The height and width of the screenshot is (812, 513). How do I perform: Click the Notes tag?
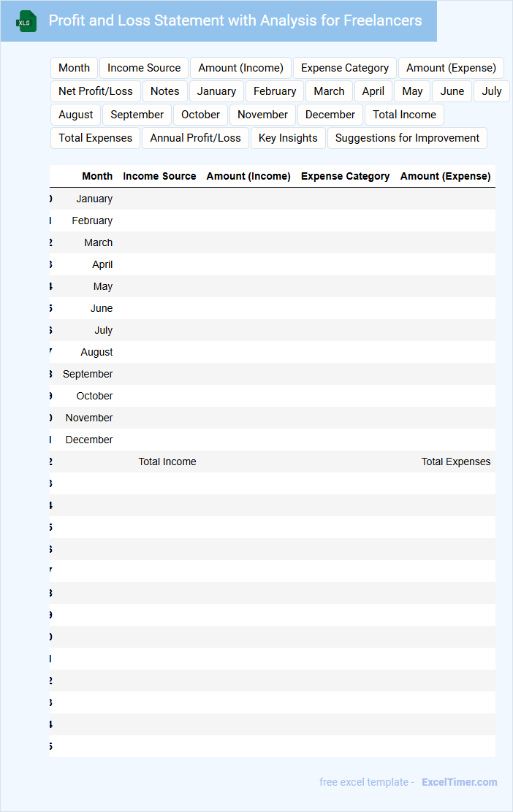164,91
